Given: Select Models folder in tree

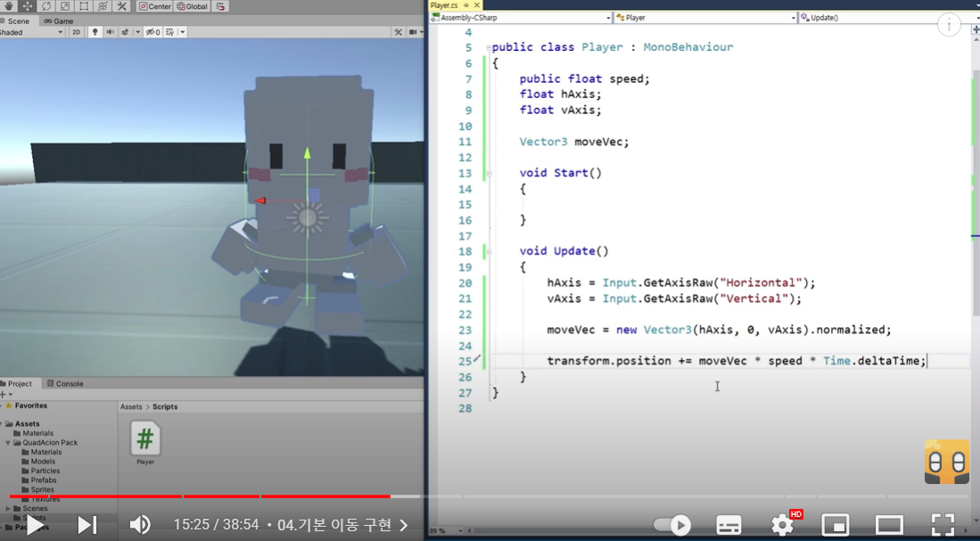Looking at the screenshot, I should click(43, 461).
